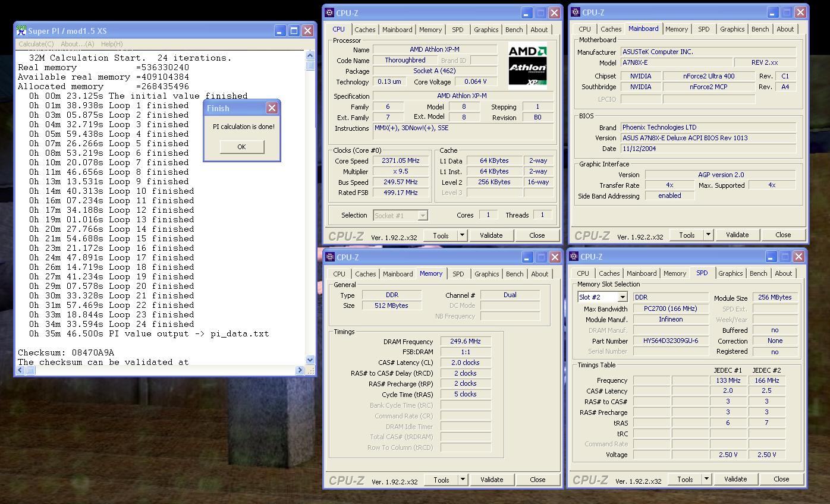Click CPU-Z icon in Memory window title
The height and width of the screenshot is (504, 830).
pyautogui.click(x=330, y=257)
